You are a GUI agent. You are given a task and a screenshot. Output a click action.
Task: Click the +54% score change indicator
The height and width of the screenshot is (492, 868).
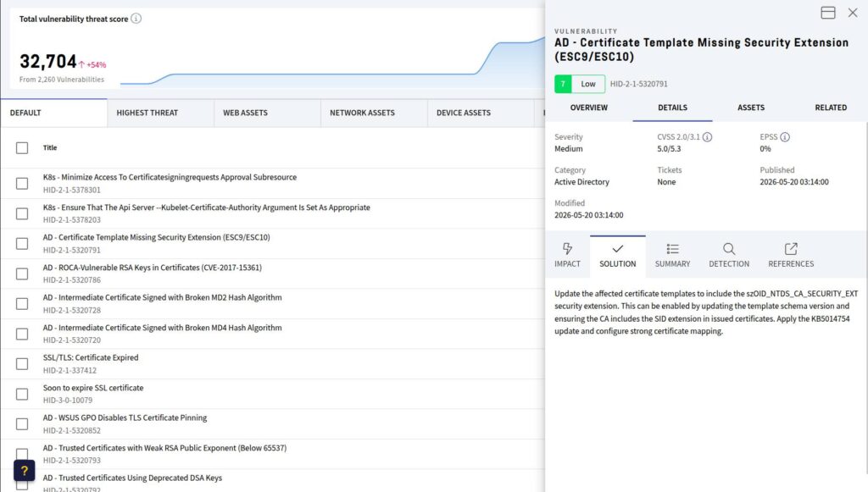(x=92, y=64)
